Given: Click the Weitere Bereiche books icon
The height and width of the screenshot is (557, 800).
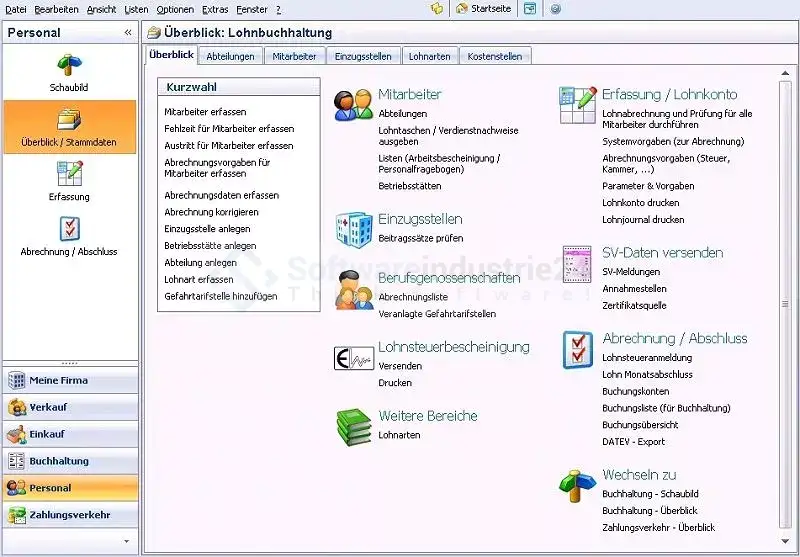Looking at the screenshot, I should click(353, 425).
